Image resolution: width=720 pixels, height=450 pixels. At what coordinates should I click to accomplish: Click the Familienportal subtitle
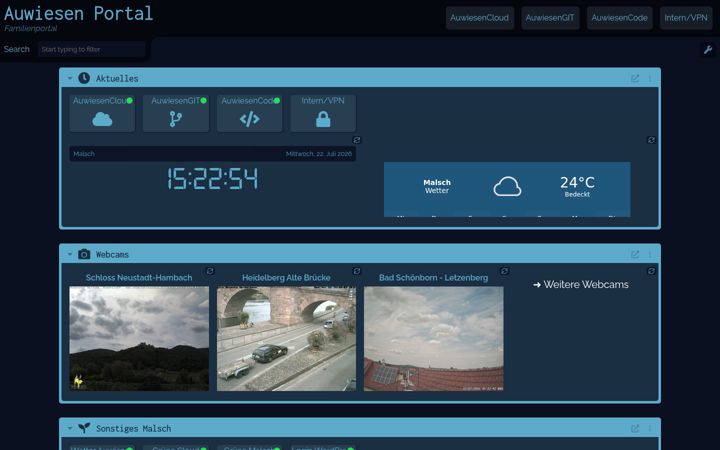[31, 28]
